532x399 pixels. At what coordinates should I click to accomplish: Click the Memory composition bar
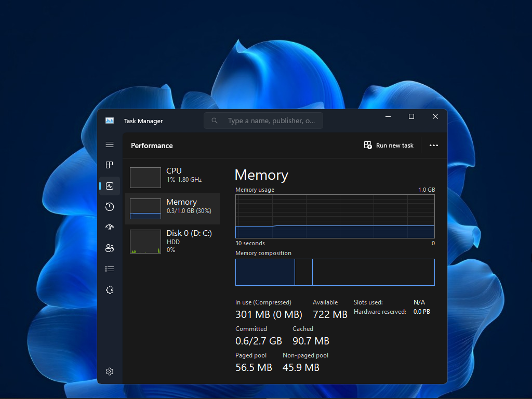coord(335,272)
